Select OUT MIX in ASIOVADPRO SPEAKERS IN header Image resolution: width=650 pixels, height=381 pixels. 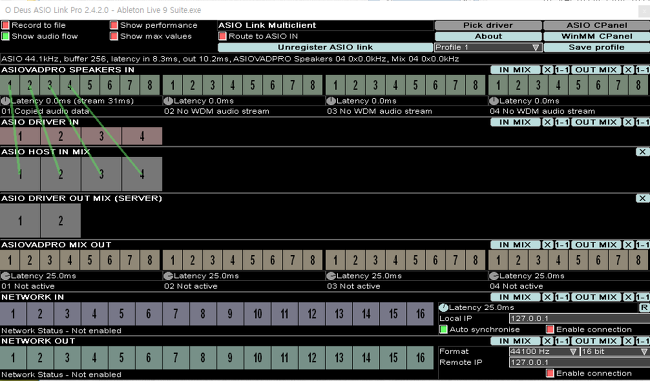coord(596,70)
